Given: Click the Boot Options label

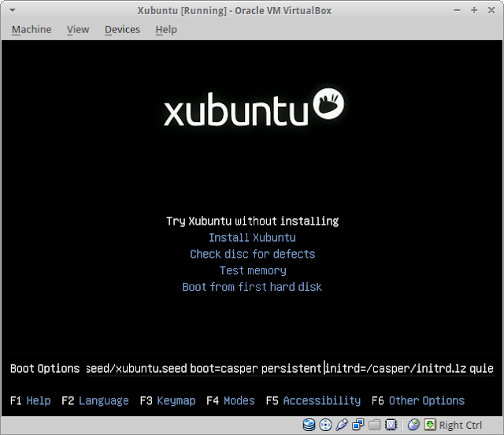Looking at the screenshot, I should (45, 368).
